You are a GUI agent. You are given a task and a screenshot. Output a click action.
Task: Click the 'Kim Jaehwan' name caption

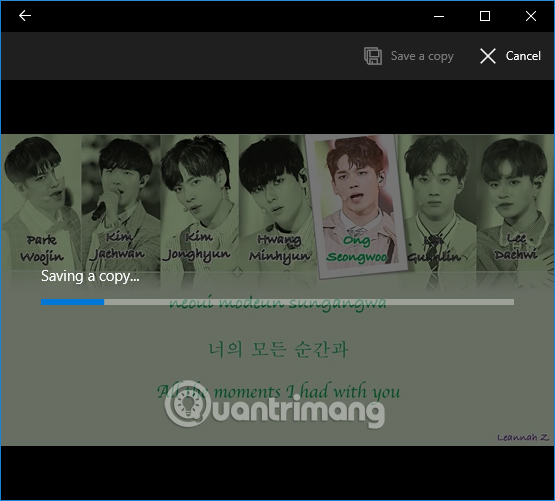point(117,246)
